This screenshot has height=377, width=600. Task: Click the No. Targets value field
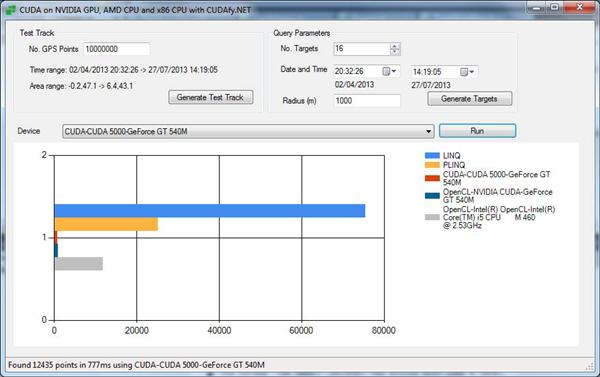pos(362,49)
